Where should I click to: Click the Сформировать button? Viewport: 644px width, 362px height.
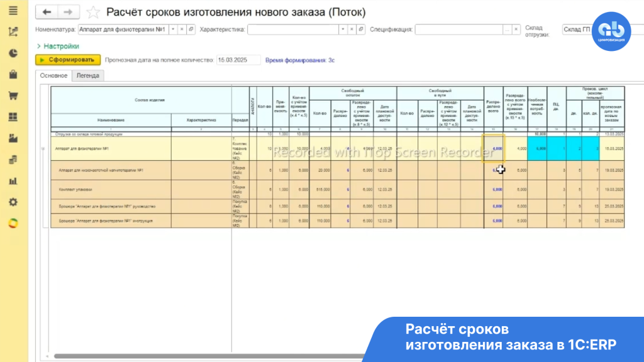pyautogui.click(x=68, y=60)
